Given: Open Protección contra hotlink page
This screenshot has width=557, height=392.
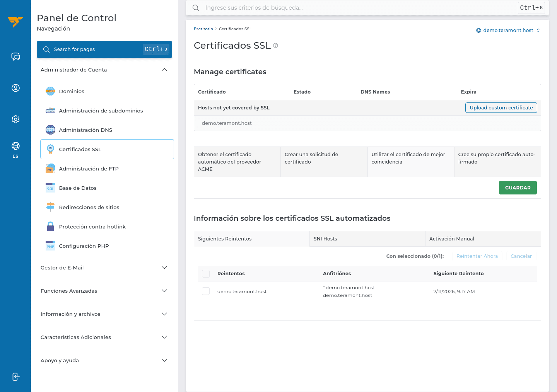Looking at the screenshot, I should click(107, 227).
